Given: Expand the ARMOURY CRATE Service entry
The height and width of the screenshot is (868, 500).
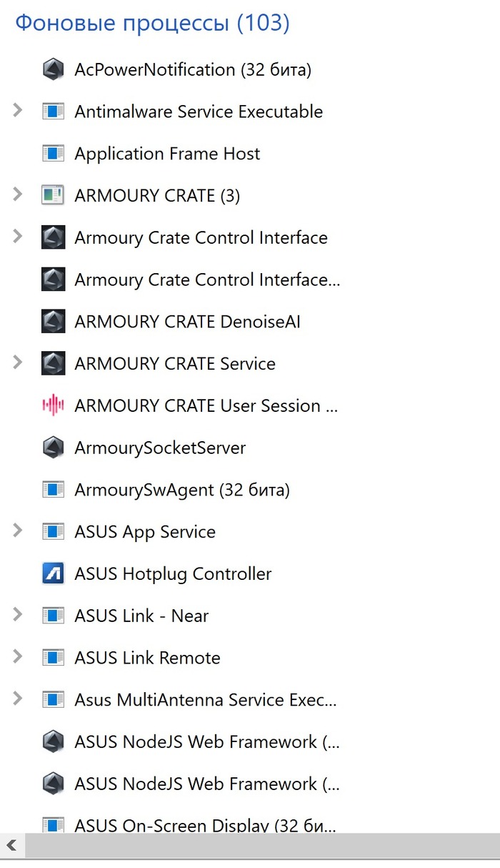Looking at the screenshot, I should click(x=18, y=363).
